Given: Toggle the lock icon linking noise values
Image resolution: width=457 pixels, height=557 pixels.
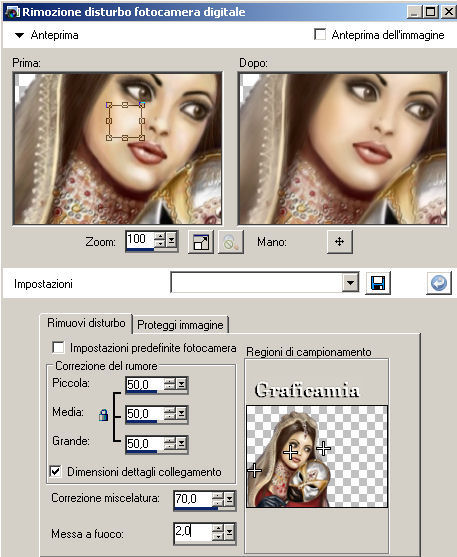Looking at the screenshot, I should [103, 415].
